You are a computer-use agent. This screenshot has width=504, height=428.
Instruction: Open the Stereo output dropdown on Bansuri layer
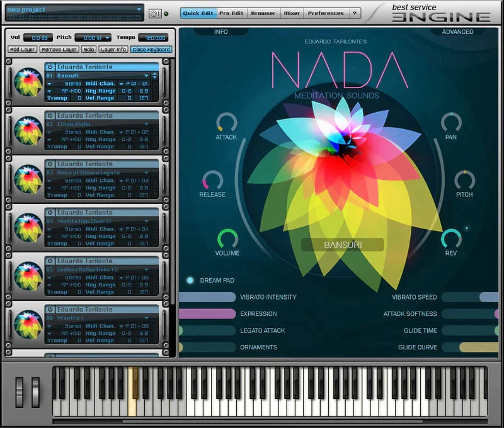pyautogui.click(x=49, y=84)
